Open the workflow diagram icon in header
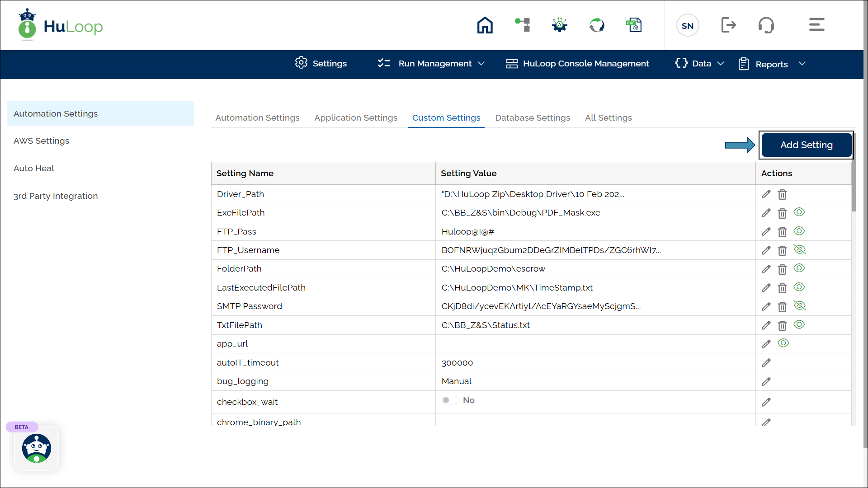 pos(523,25)
